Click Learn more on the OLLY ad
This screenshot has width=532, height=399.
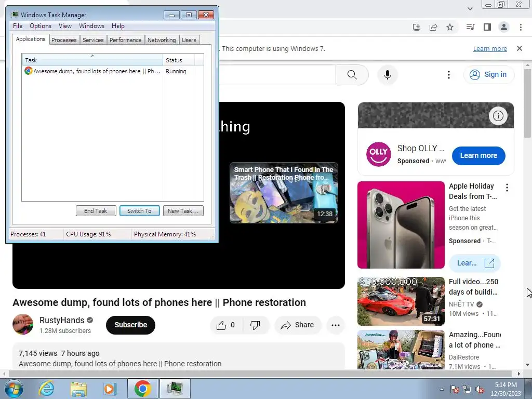478,156
